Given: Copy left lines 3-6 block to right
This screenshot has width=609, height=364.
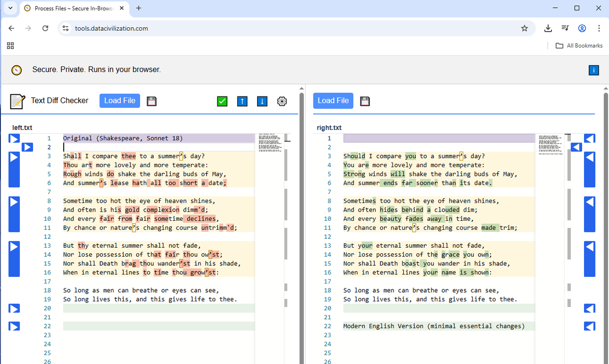Looking at the screenshot, I should point(14,170).
